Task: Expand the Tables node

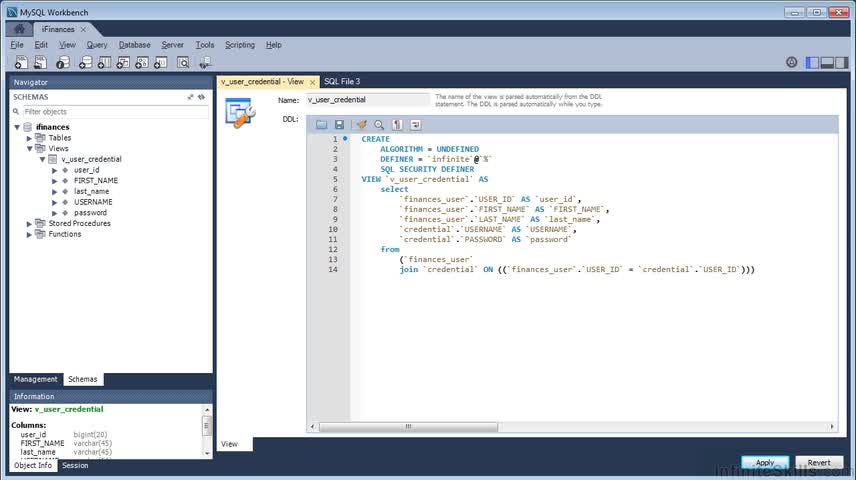Action: 29,138
